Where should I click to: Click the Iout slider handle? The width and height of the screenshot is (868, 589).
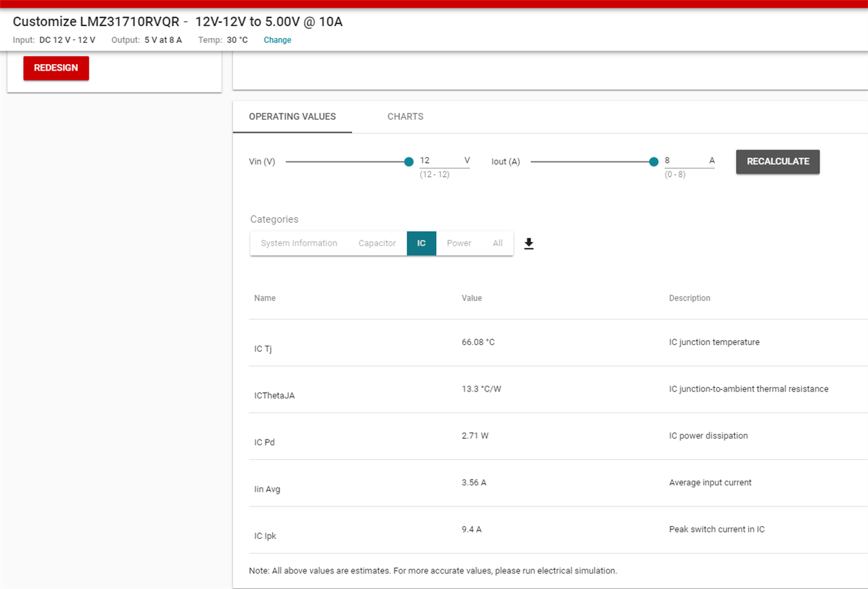click(653, 162)
